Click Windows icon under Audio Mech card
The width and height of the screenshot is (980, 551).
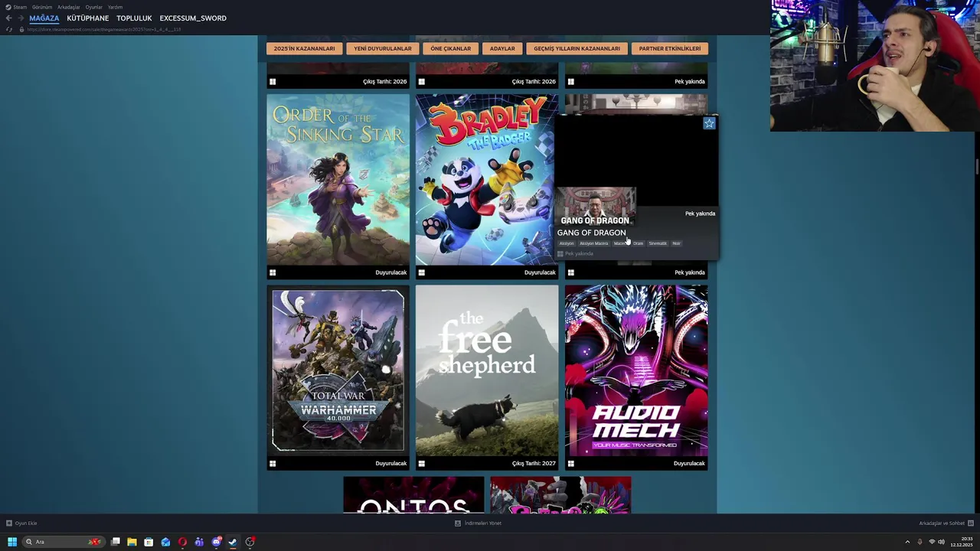tap(570, 463)
